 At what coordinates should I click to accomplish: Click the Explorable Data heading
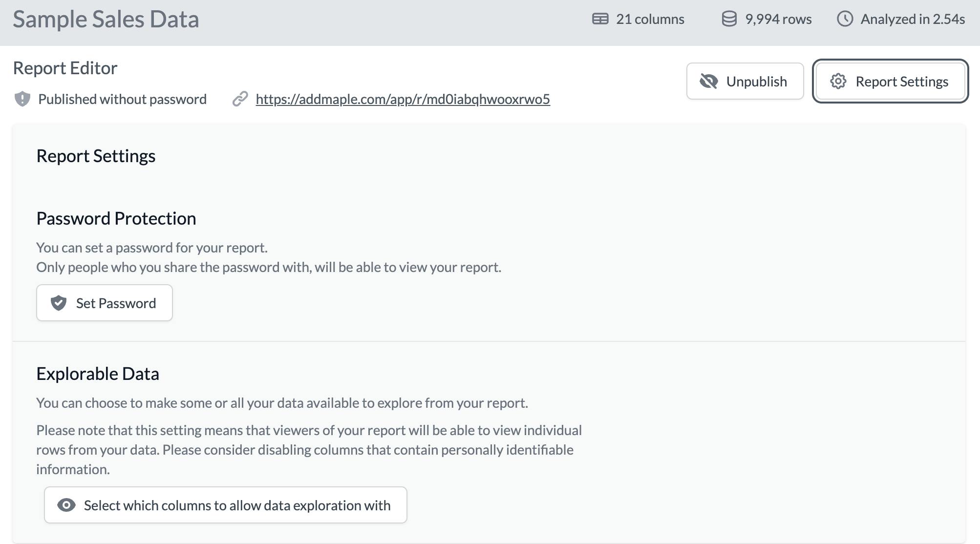(x=98, y=374)
